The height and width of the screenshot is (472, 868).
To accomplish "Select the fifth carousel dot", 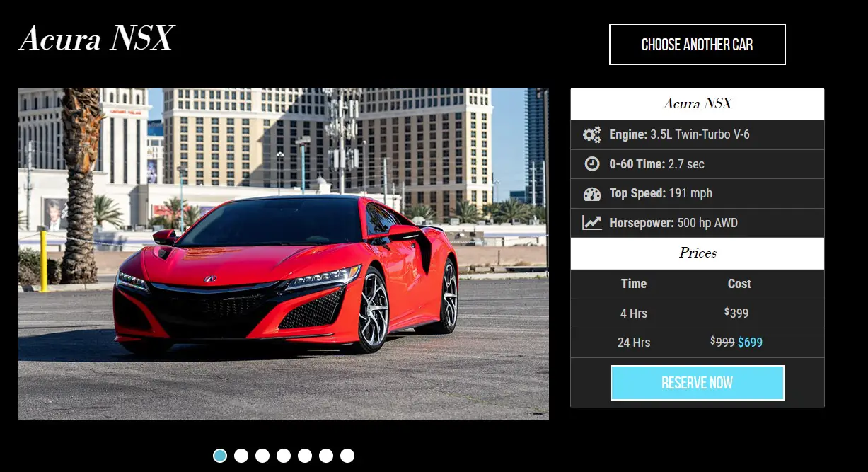I will point(305,456).
